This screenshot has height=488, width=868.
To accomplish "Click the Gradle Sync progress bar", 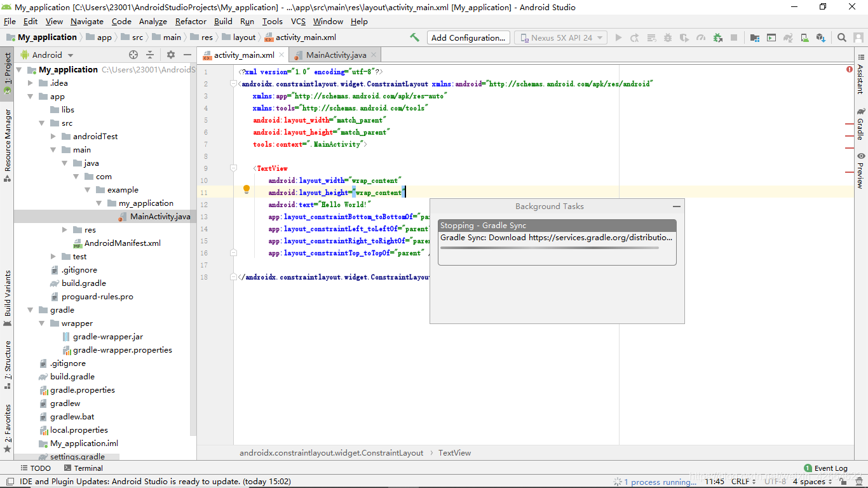I will (x=550, y=248).
